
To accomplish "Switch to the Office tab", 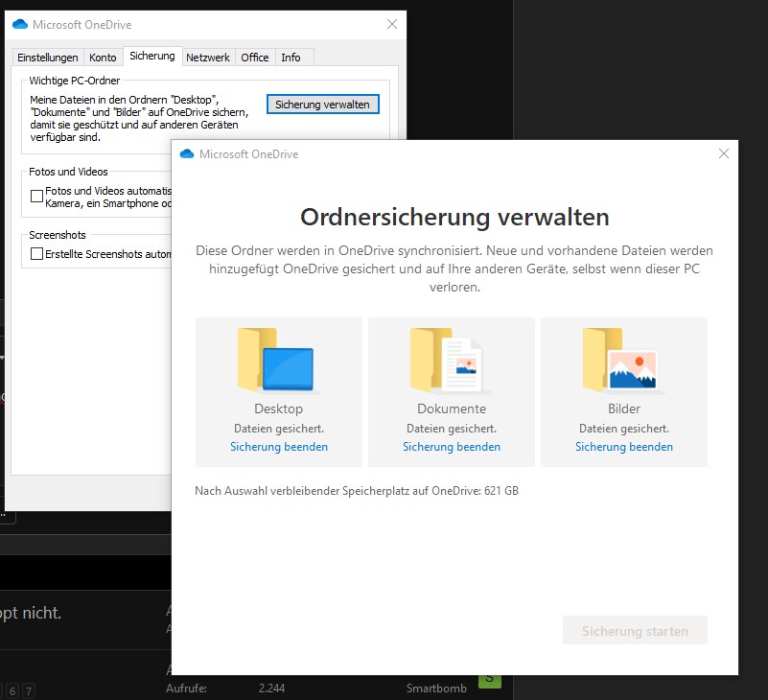I will tap(255, 58).
